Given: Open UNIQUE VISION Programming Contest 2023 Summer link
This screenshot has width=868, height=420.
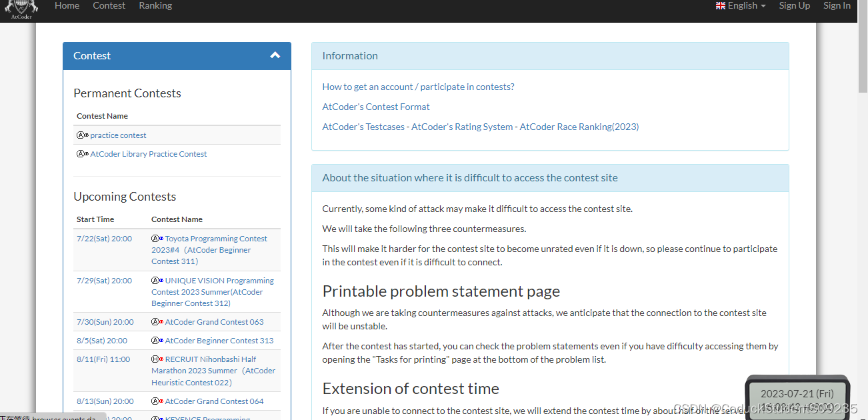Looking at the screenshot, I should 213,292.
